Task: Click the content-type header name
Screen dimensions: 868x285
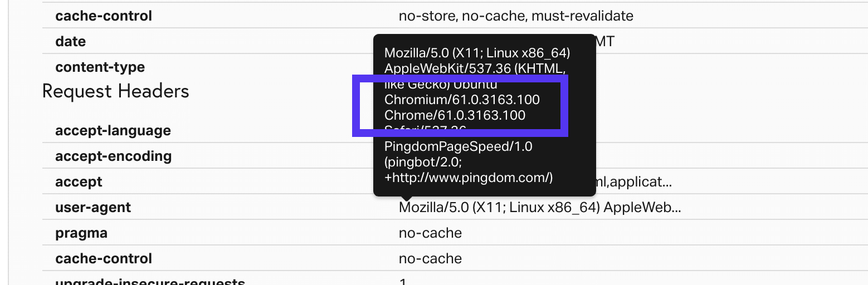Action: (x=100, y=67)
